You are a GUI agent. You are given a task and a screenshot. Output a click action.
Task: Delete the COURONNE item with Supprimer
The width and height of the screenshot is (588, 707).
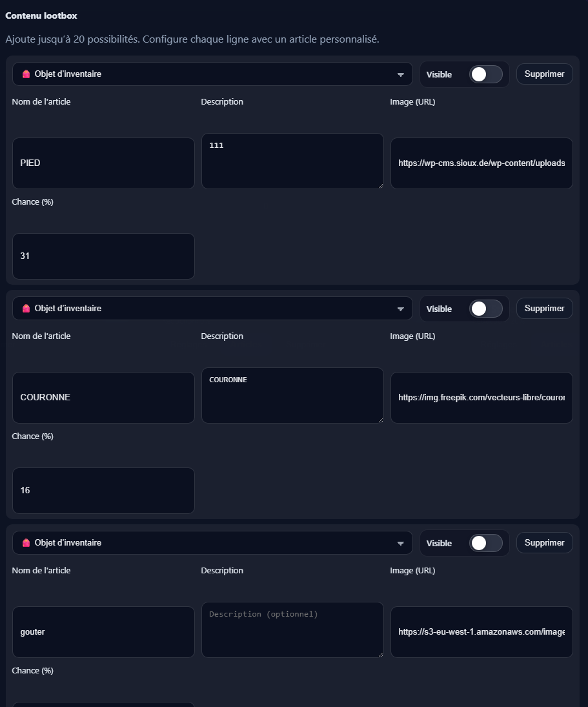[x=544, y=309]
